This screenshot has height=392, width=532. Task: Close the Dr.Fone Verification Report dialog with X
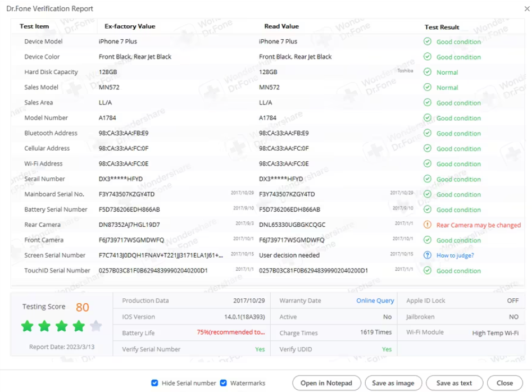(x=526, y=8)
